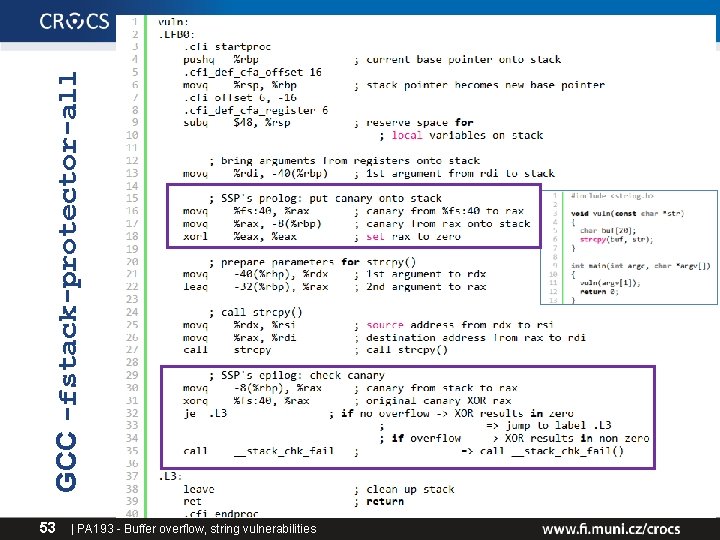Select comment '2nd argument to rax'
Image resolution: width=720 pixels, height=540 pixels.
pos(426,287)
